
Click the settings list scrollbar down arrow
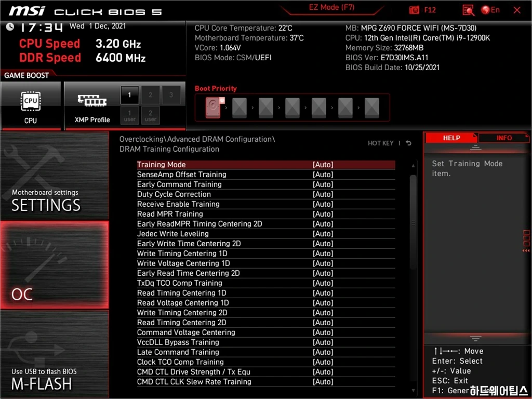pyautogui.click(x=413, y=391)
